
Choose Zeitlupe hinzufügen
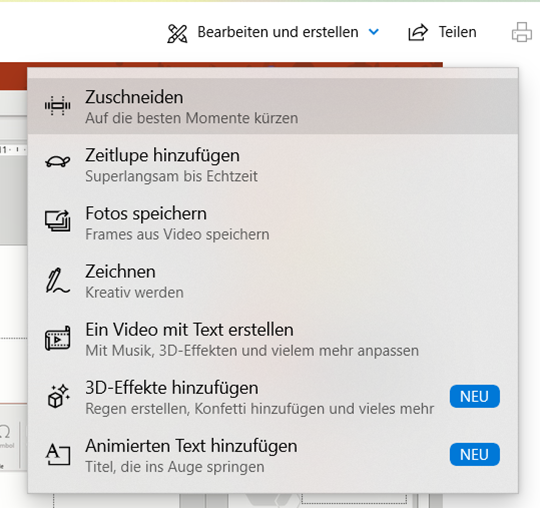(273, 164)
